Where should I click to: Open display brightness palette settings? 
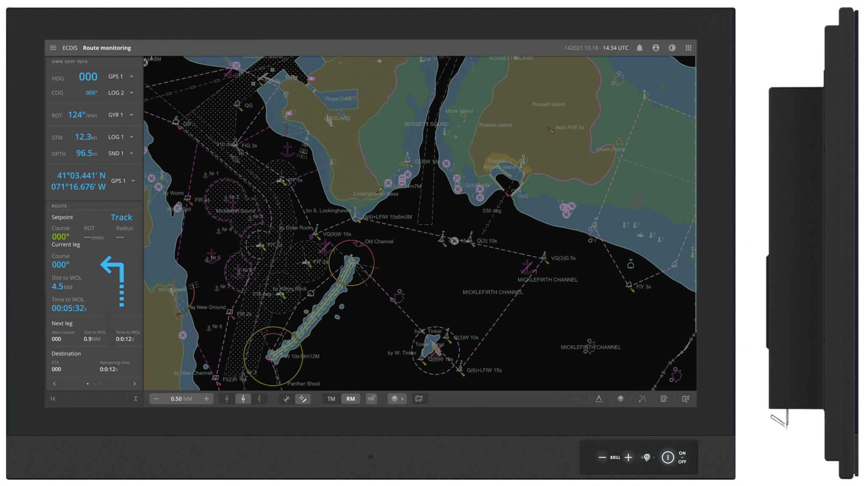pyautogui.click(x=672, y=48)
